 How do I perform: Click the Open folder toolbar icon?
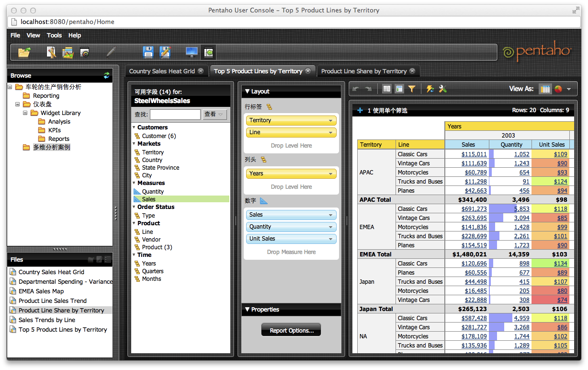click(x=24, y=52)
